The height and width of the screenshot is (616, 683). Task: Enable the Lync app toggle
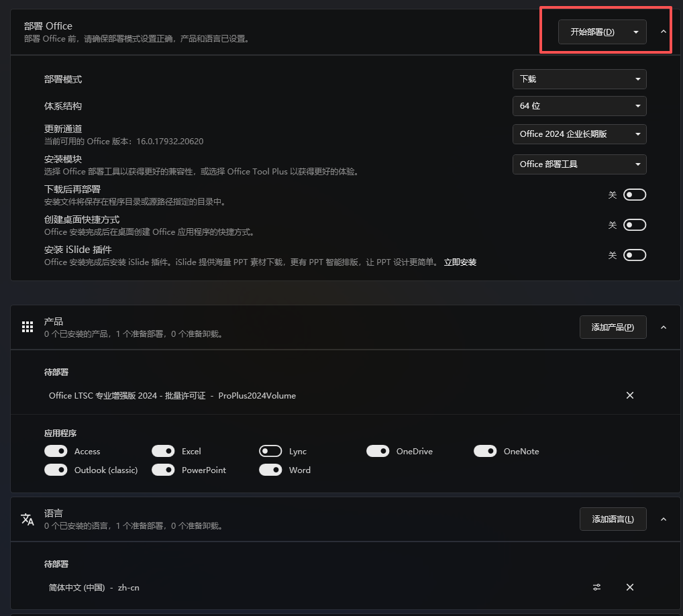pyautogui.click(x=270, y=451)
